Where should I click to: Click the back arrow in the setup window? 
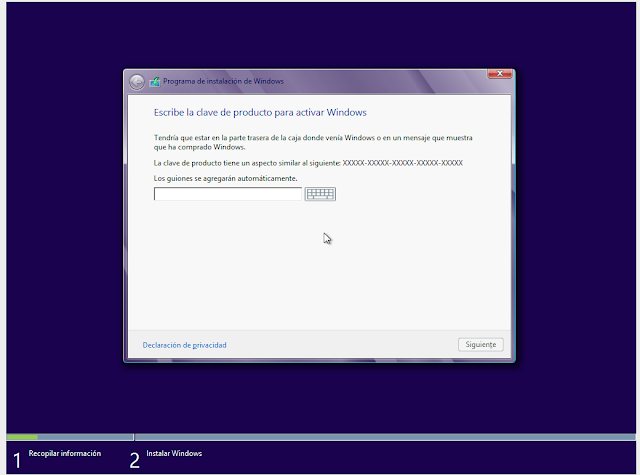(x=137, y=82)
